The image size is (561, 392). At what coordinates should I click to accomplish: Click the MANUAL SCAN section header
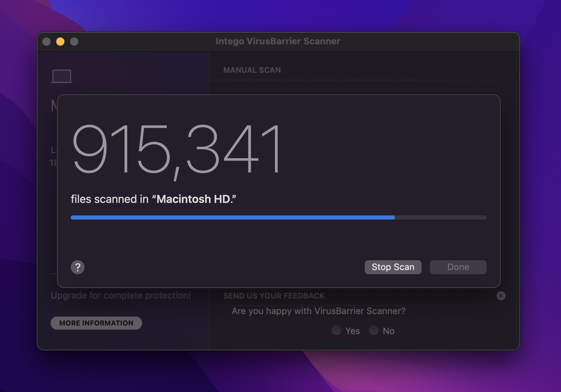point(252,70)
